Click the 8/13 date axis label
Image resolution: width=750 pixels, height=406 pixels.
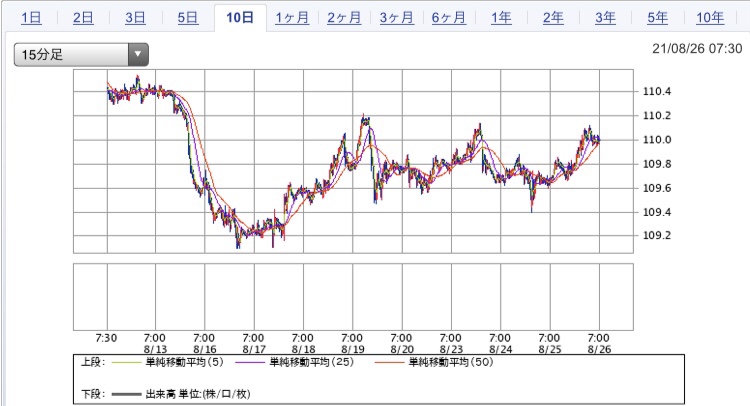coord(155,349)
